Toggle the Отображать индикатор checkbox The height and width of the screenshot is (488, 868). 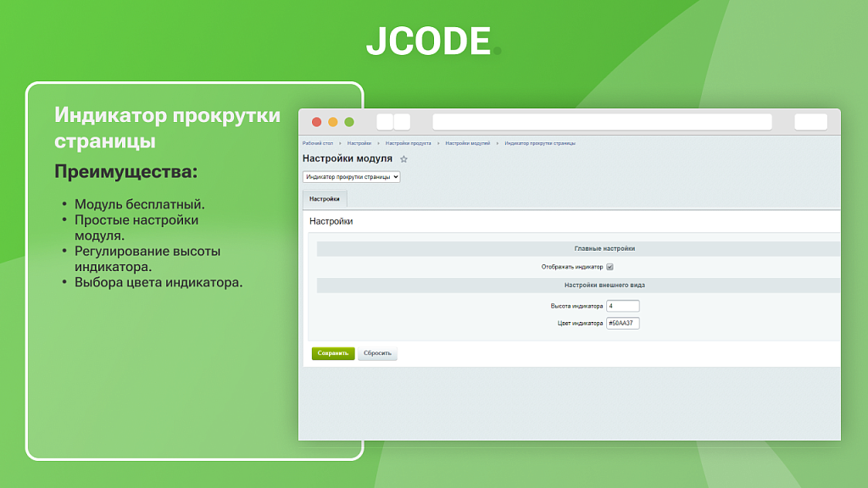coord(609,267)
